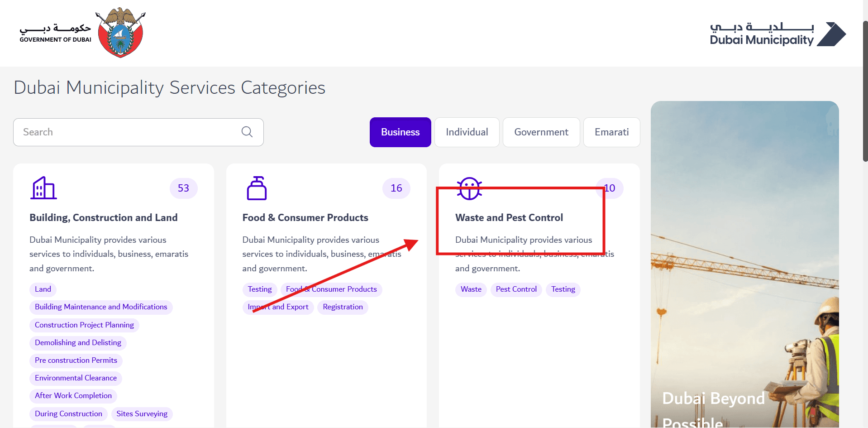Select the Business category tab
868x428 pixels.
click(401, 132)
